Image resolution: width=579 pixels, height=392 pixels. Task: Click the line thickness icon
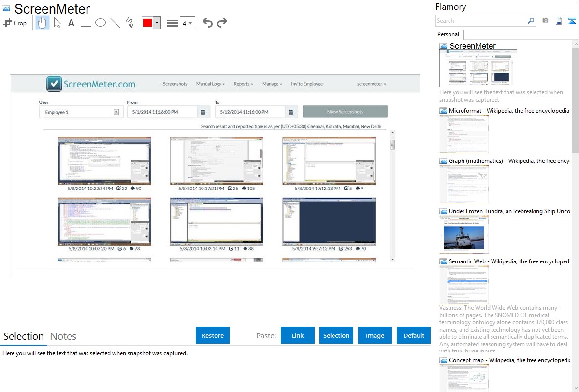point(172,23)
